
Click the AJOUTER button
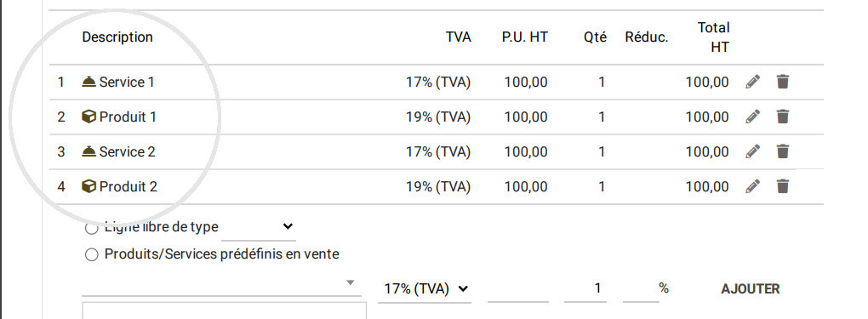click(x=750, y=289)
